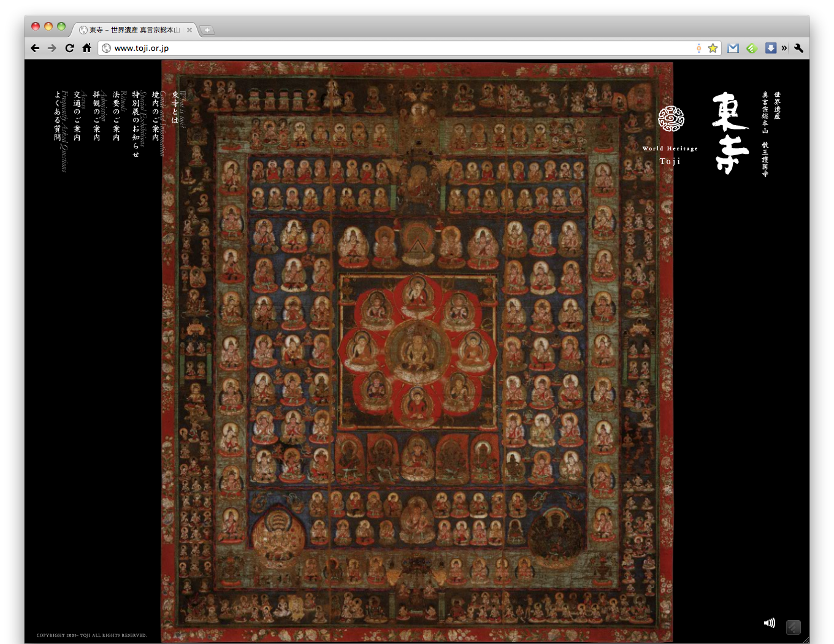Select the 東寺 browser tab
Viewport: 834px width, 644px height.
click(x=135, y=29)
